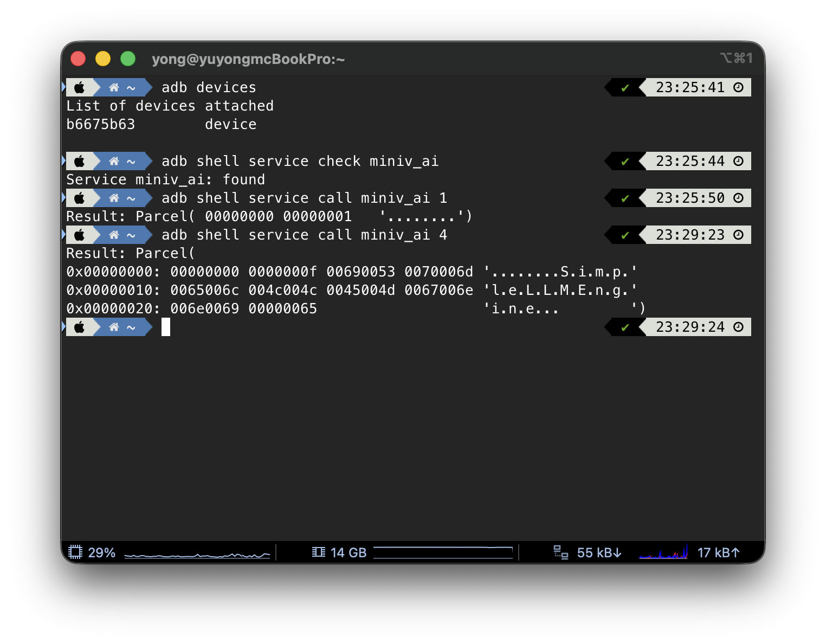Click the memory icon in status bar
The image size is (826, 644).
pyautogui.click(x=319, y=552)
